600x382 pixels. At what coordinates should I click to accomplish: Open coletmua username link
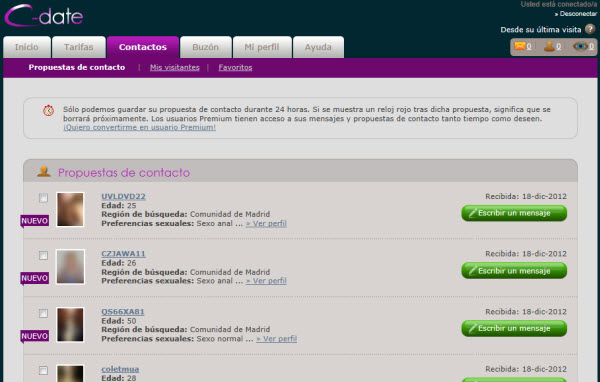[120, 369]
